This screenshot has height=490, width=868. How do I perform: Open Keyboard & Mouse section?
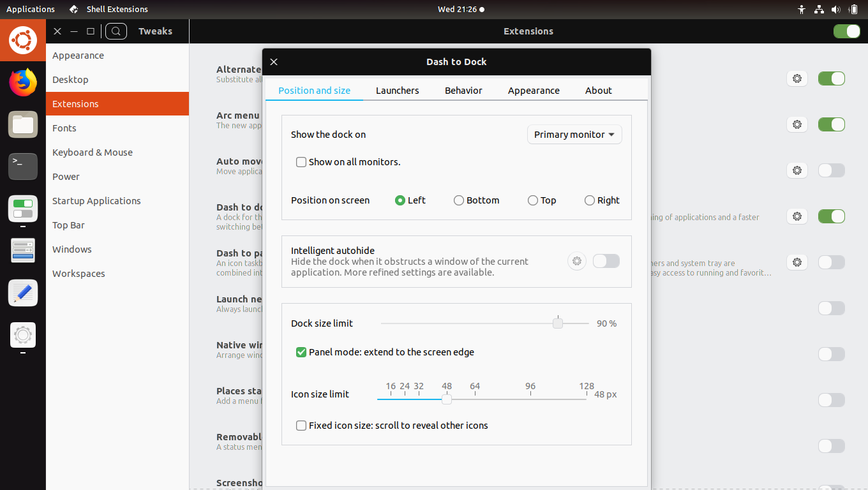(117, 152)
